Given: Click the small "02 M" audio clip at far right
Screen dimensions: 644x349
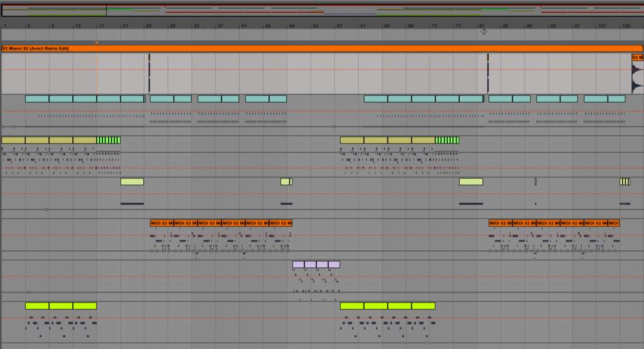Looking at the screenshot, I should (x=637, y=57).
